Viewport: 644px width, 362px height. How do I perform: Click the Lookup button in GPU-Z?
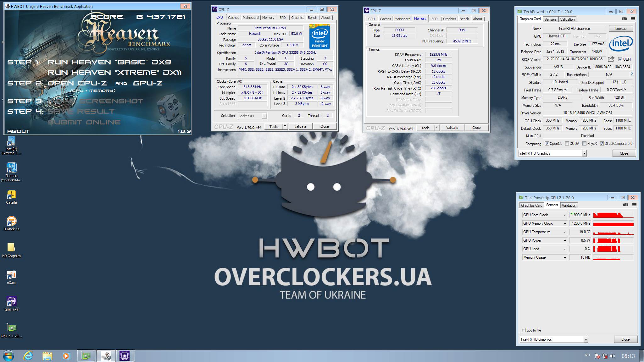click(x=621, y=29)
